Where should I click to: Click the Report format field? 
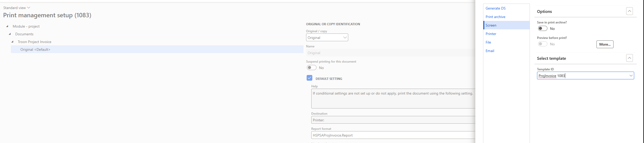click(x=393, y=135)
